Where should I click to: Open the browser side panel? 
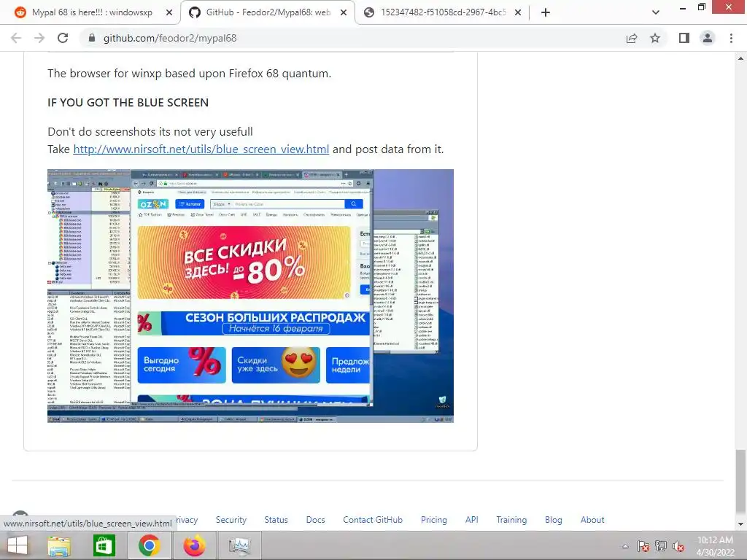(684, 38)
